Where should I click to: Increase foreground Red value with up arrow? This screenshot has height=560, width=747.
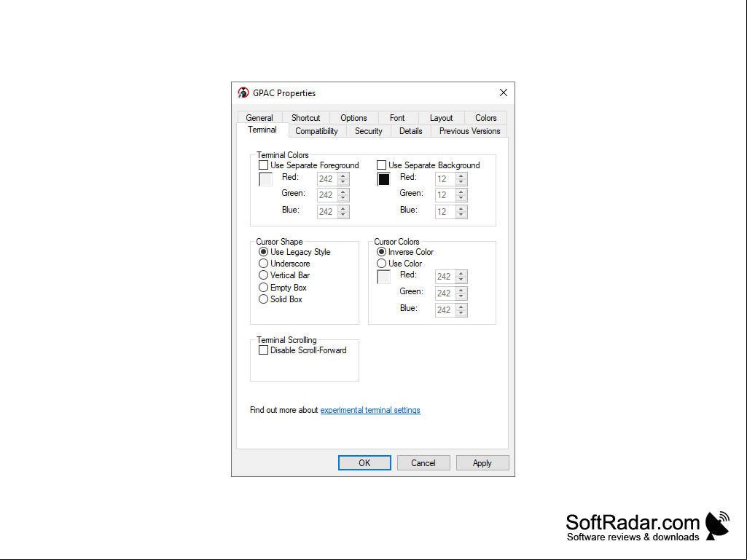(x=343, y=176)
